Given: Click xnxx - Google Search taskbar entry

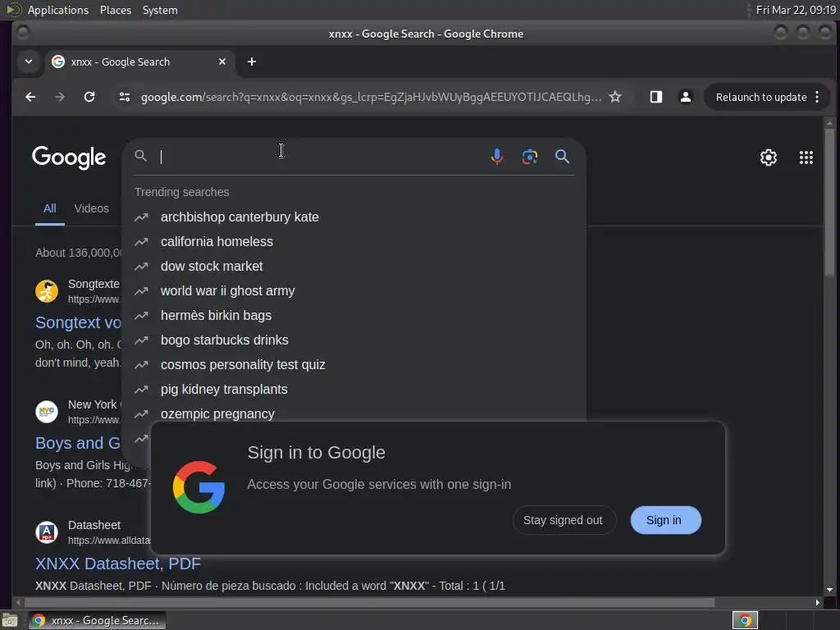Looking at the screenshot, I should (x=97, y=620).
